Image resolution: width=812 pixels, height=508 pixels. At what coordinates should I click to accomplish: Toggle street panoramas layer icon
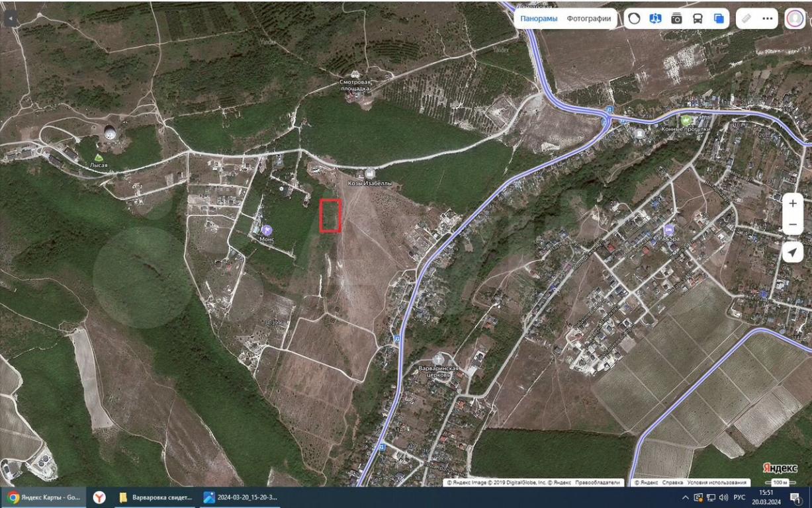click(x=655, y=19)
